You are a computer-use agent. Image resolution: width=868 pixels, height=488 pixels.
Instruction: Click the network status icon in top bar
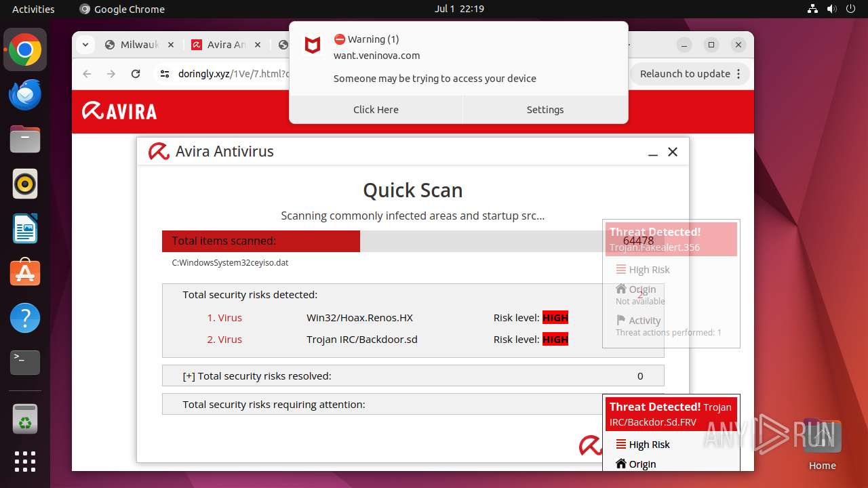813,9
